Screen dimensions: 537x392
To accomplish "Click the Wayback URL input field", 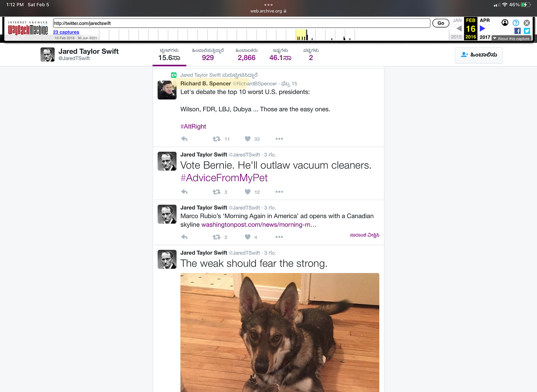I will click(x=242, y=23).
